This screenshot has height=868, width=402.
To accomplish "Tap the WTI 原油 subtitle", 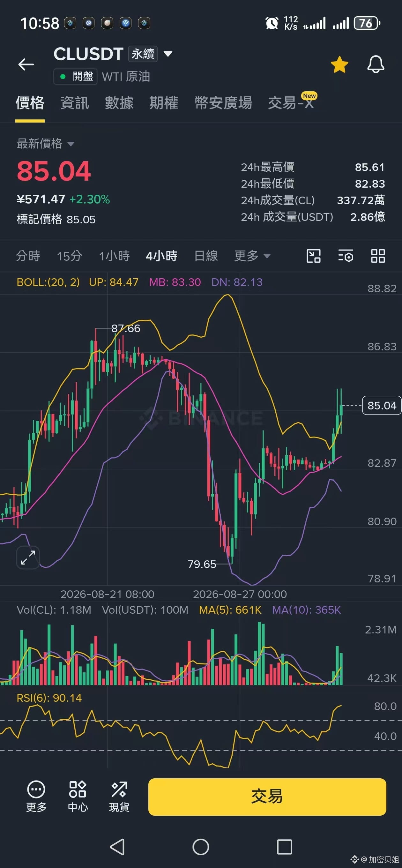I will 126,77.
